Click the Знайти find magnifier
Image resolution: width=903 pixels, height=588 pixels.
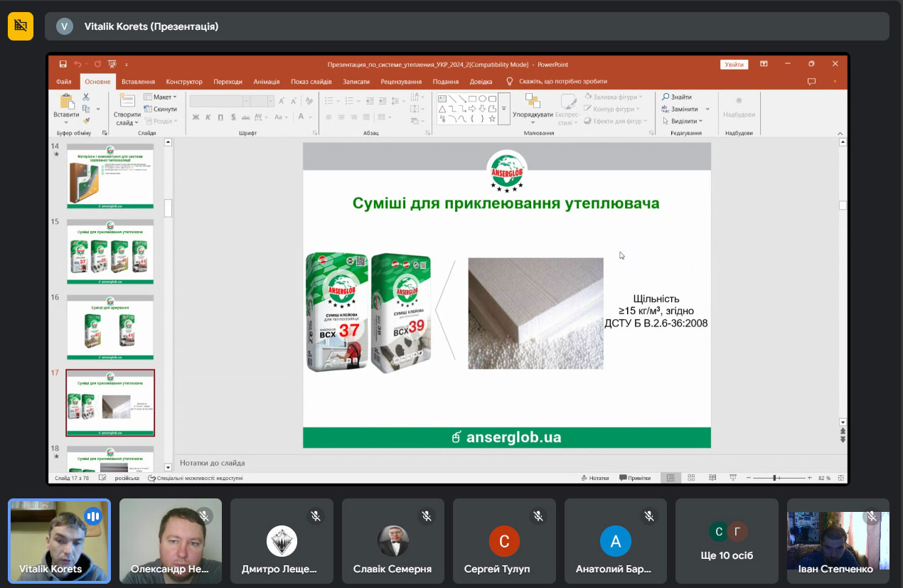[x=666, y=97]
